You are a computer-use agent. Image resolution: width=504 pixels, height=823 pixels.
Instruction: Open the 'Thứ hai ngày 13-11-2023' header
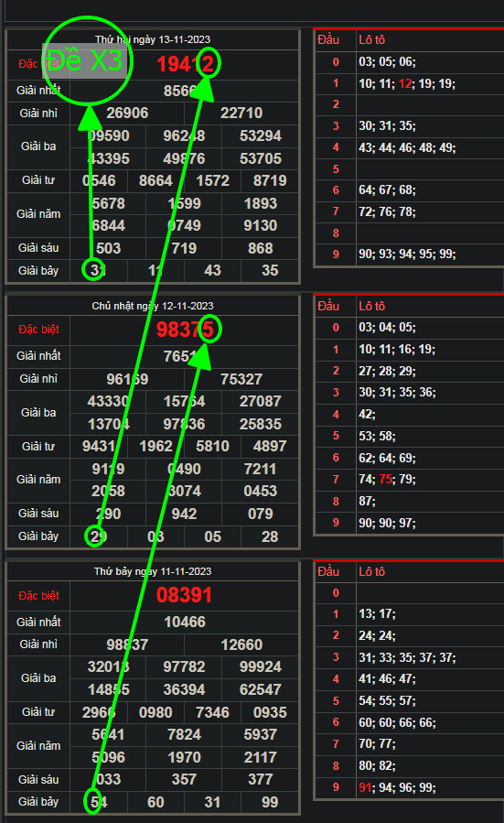pos(153,39)
